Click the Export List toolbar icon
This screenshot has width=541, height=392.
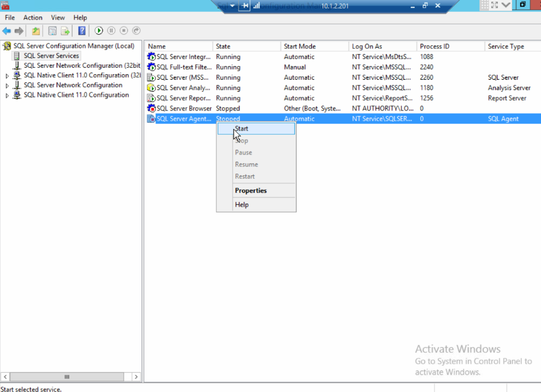point(65,31)
